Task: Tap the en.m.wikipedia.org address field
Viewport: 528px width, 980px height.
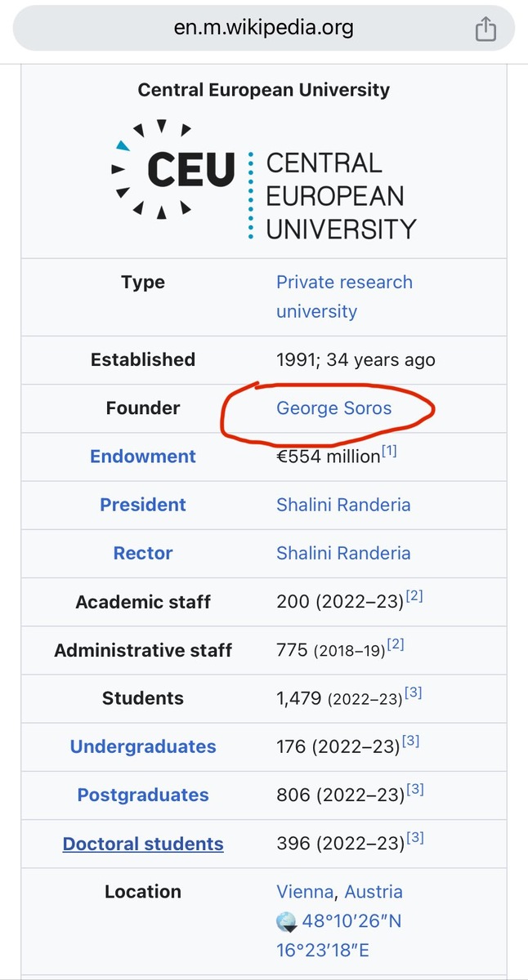Action: coord(264,28)
